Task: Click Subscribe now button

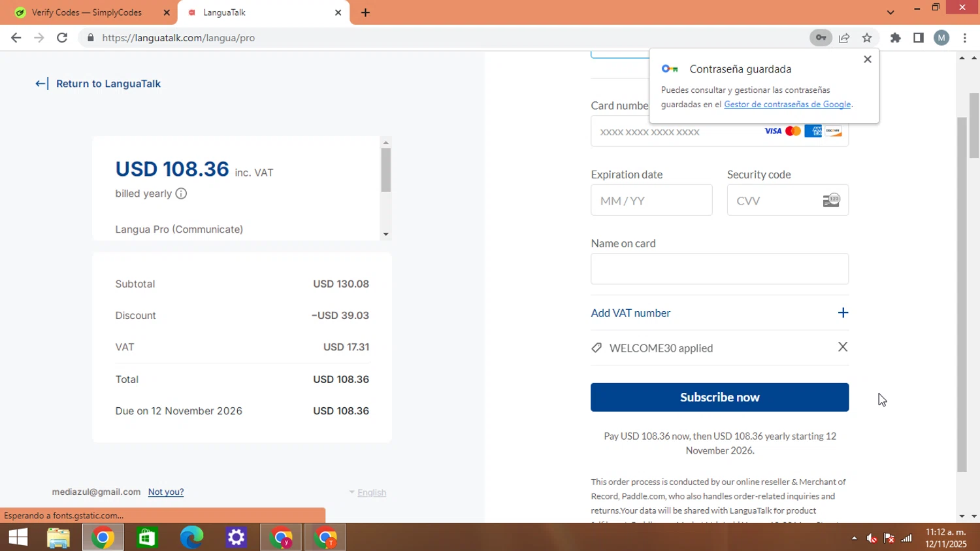Action: pyautogui.click(x=719, y=397)
